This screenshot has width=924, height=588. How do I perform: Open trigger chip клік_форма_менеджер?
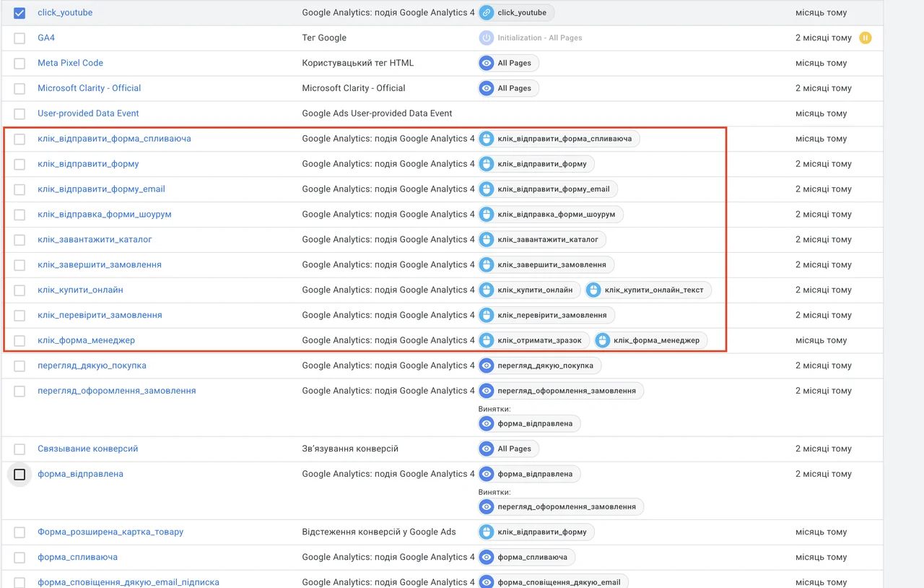[650, 341]
